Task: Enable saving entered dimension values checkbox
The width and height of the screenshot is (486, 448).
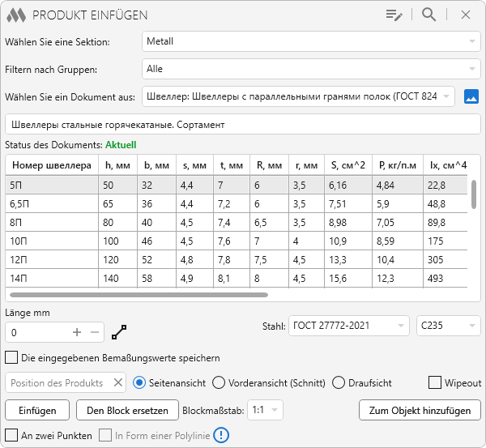Action: [x=11, y=357]
